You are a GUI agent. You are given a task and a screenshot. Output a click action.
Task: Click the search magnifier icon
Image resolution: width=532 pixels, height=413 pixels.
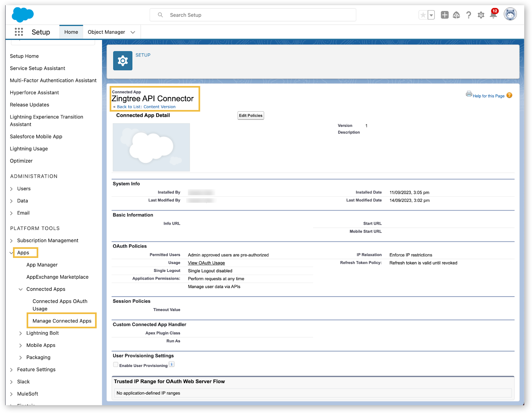(x=160, y=15)
